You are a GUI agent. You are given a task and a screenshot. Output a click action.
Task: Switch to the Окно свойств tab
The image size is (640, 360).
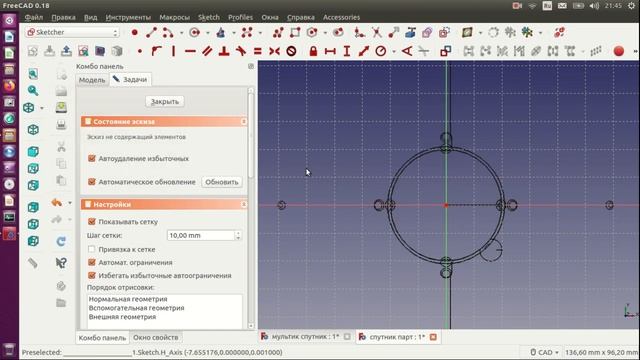tap(156, 338)
